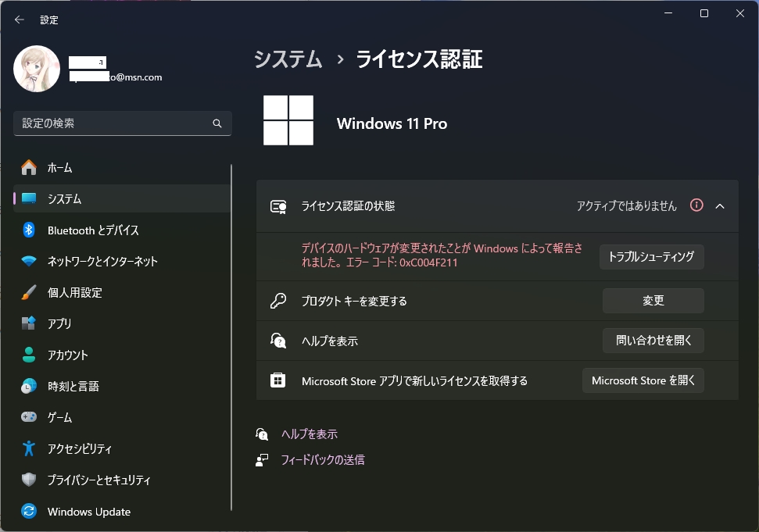Click the 問い合わせを開く button
The height and width of the screenshot is (532, 759).
pyautogui.click(x=653, y=341)
